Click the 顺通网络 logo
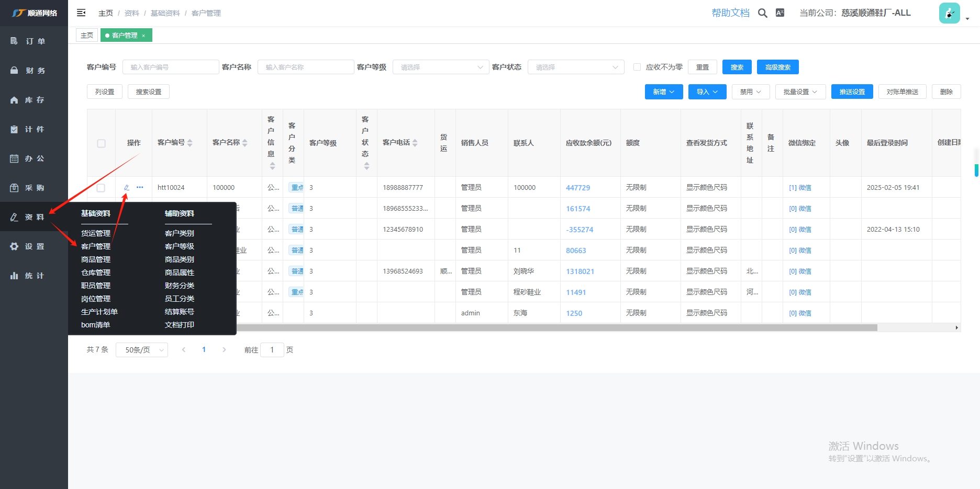Image resolution: width=980 pixels, height=489 pixels. (x=35, y=13)
